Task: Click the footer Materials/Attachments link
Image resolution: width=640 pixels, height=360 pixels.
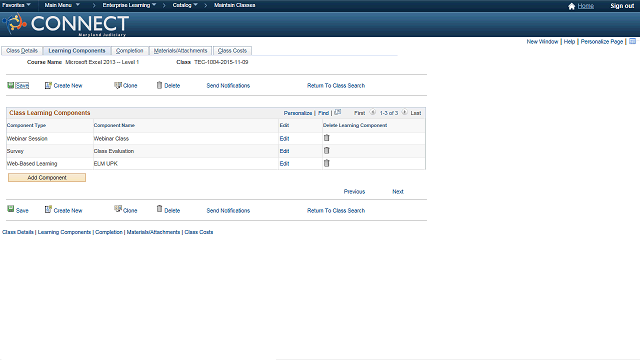Action: pyautogui.click(x=153, y=232)
